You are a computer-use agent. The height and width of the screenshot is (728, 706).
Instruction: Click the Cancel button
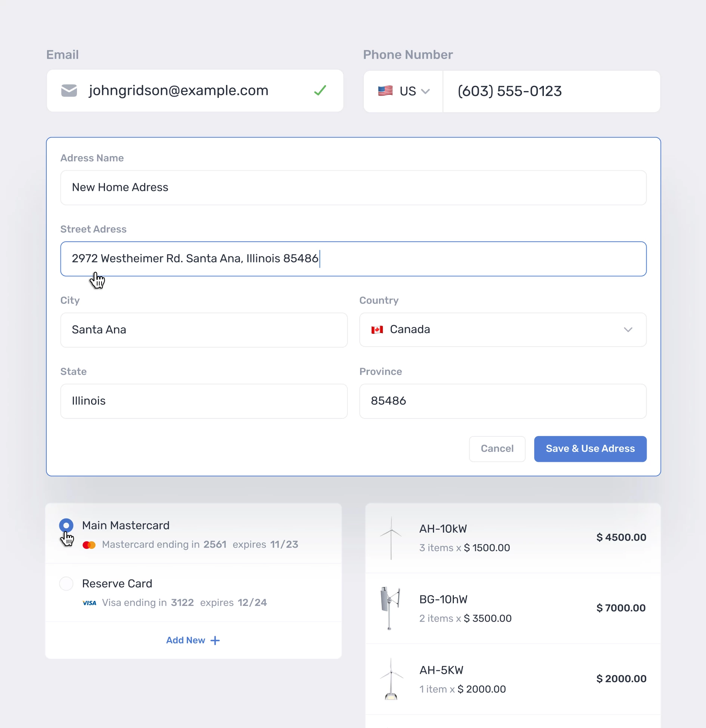(497, 449)
